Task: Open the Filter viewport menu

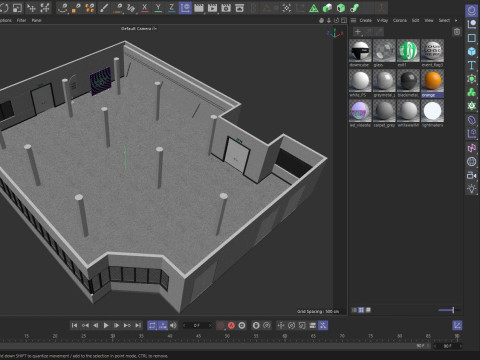Action: 21,20
